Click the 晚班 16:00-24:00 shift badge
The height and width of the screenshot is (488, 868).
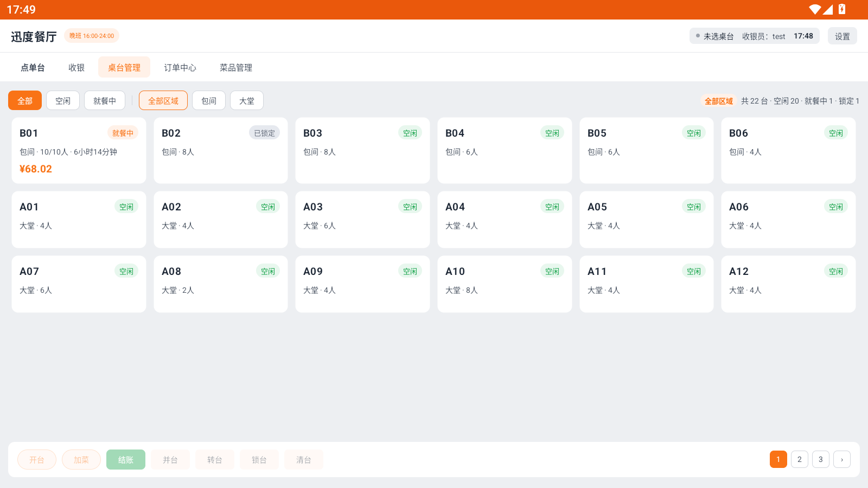pos(92,36)
